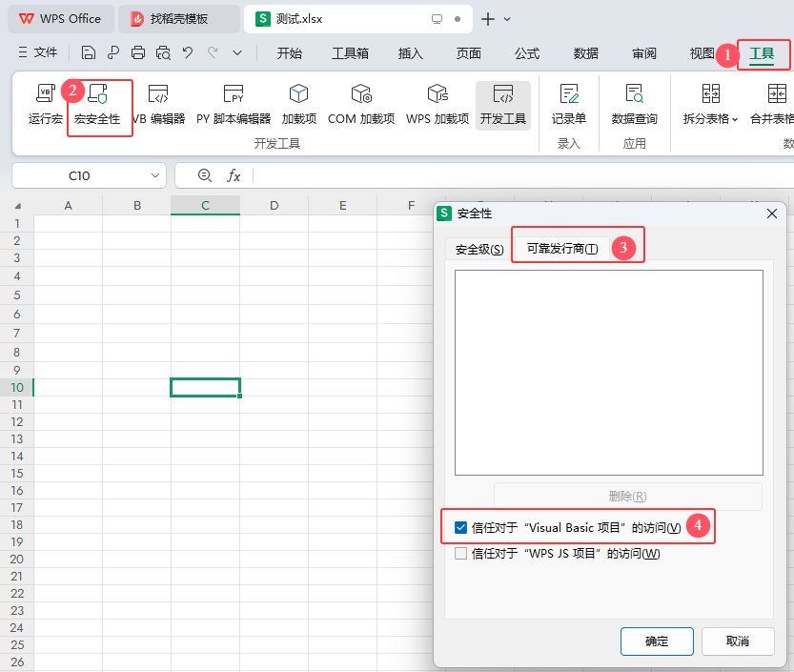Expand the 拆分表格 split table dropdown
The image size is (794, 672).
pos(735,119)
